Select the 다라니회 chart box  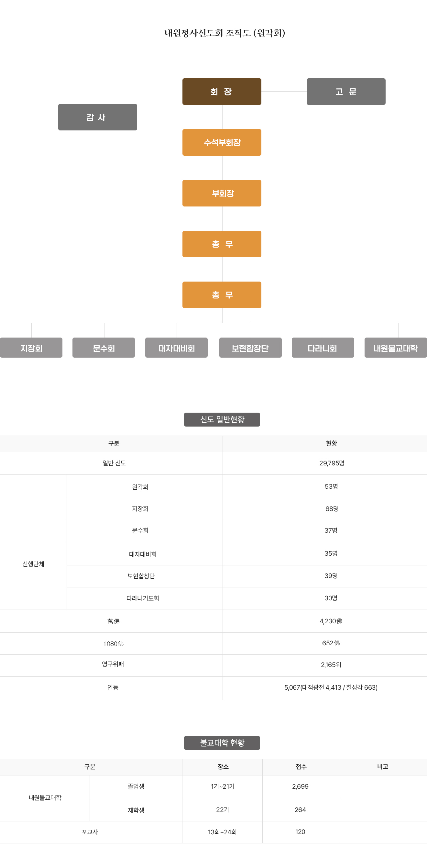coord(322,348)
